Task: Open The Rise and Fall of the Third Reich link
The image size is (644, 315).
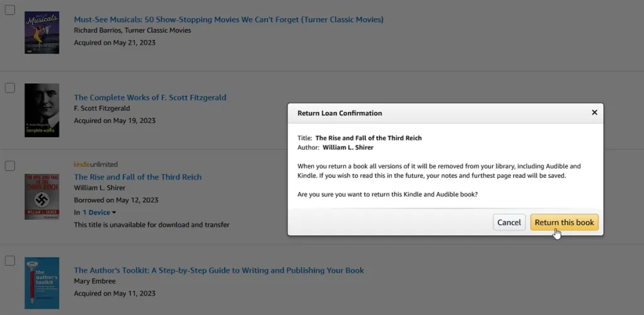Action: pos(137,177)
